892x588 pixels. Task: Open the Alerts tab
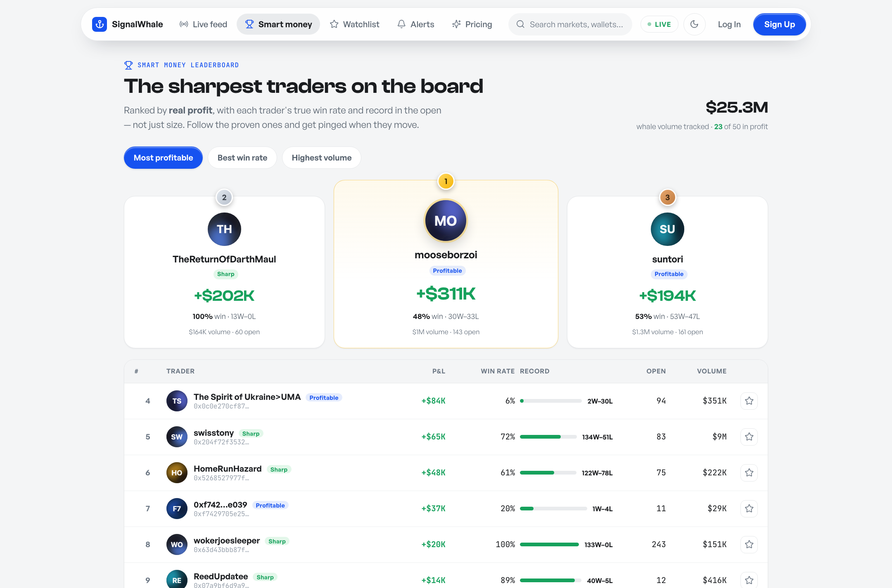(x=415, y=24)
